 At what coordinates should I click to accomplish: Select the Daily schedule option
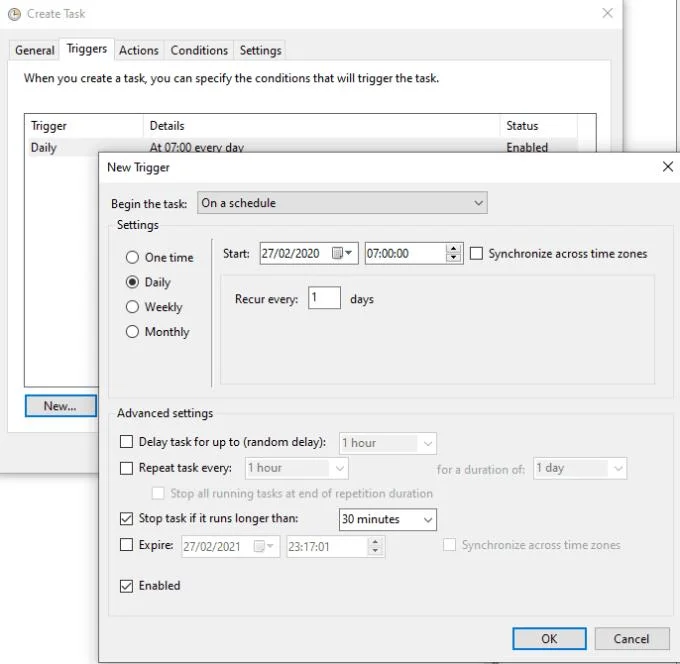[x=132, y=282]
